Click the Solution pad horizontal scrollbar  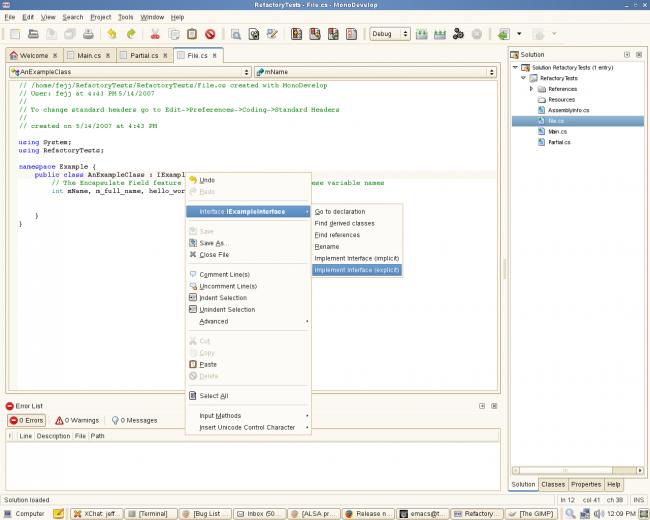coord(577,470)
